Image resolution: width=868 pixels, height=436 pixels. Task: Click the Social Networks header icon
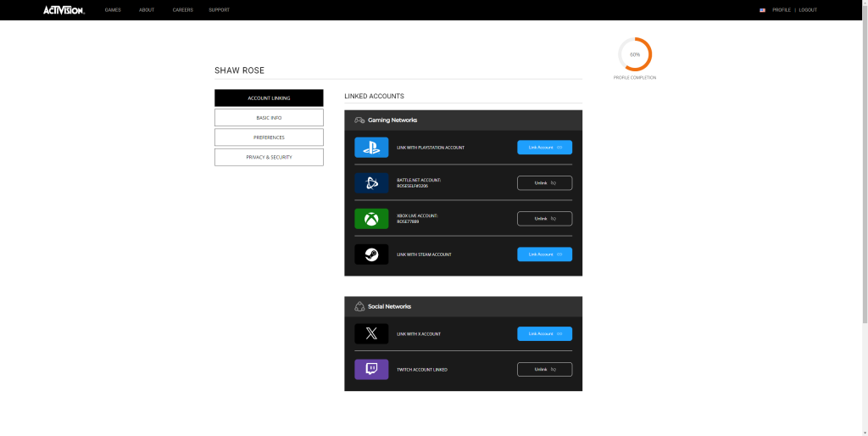(x=359, y=306)
